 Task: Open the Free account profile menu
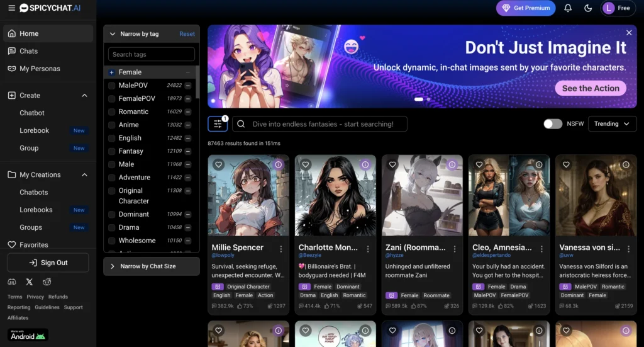click(618, 8)
